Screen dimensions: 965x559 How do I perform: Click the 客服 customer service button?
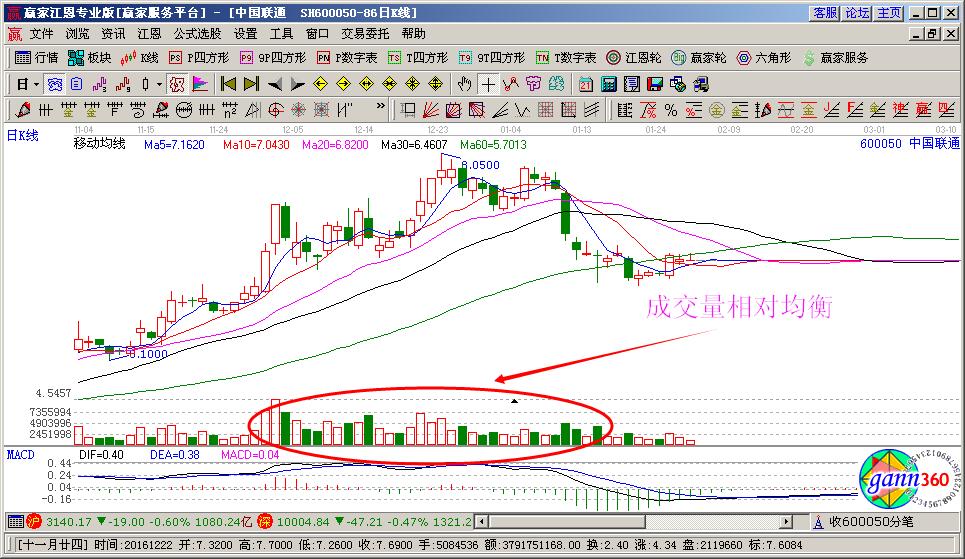point(825,13)
